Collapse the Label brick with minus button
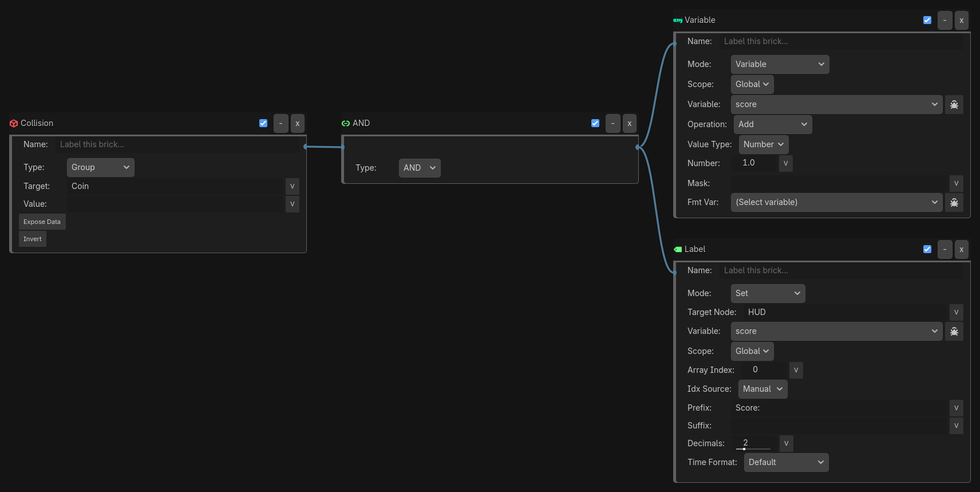 [945, 249]
